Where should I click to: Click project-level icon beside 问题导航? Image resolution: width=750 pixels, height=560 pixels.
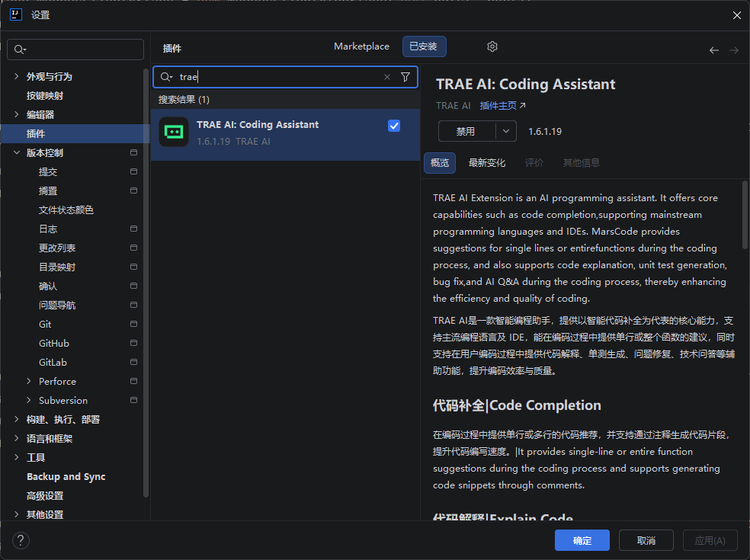[133, 305]
